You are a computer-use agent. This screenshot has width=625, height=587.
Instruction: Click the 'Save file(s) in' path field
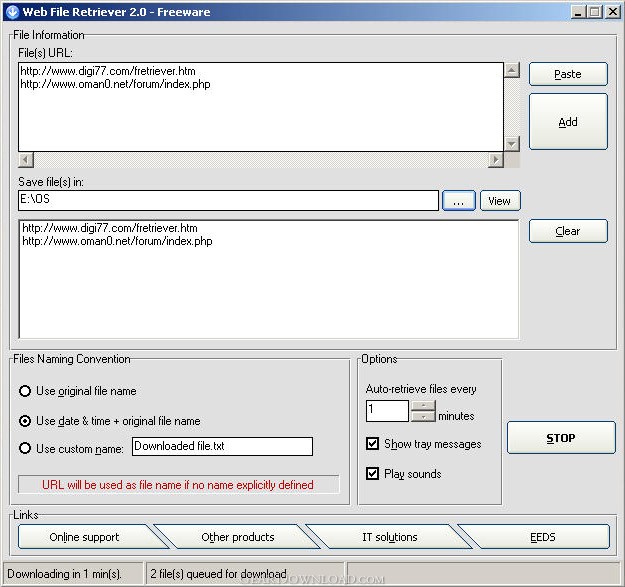point(228,200)
